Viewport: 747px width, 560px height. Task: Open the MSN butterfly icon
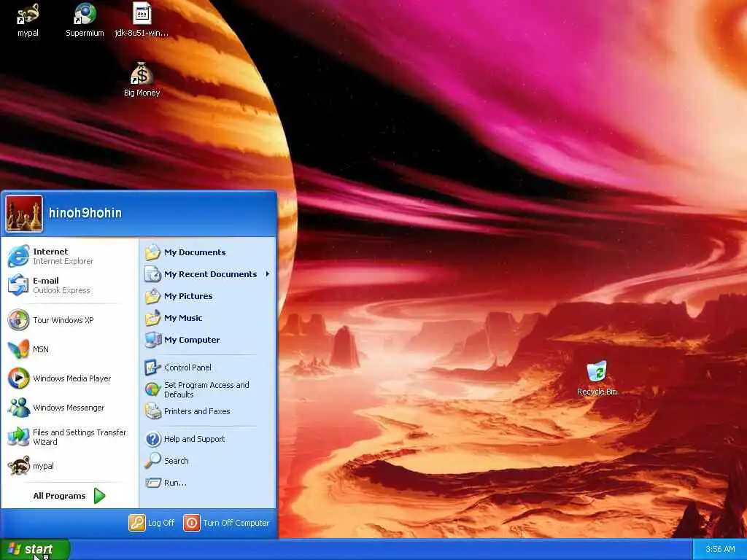click(x=18, y=349)
